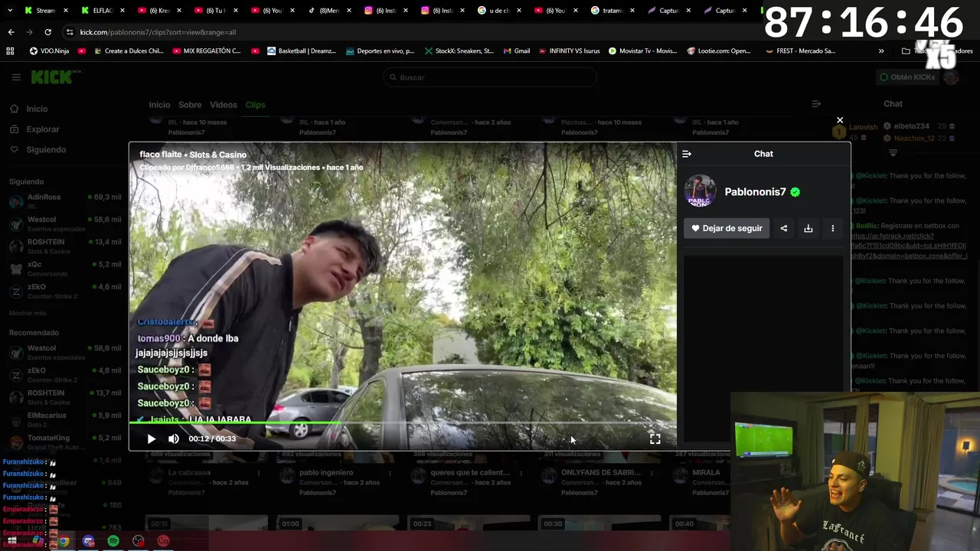980x551 pixels.
Task: Open Pablononis7 channel name link
Action: pyautogui.click(x=755, y=192)
